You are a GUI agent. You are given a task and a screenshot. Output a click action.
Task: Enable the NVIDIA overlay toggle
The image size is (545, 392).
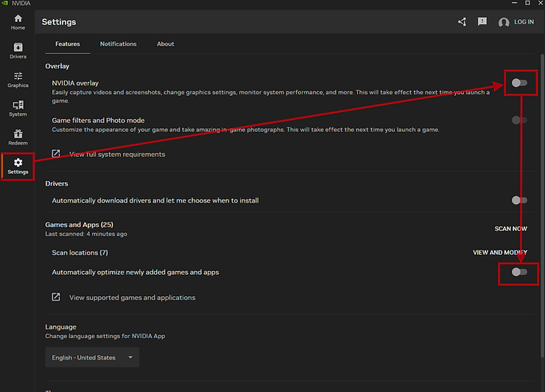pyautogui.click(x=519, y=83)
